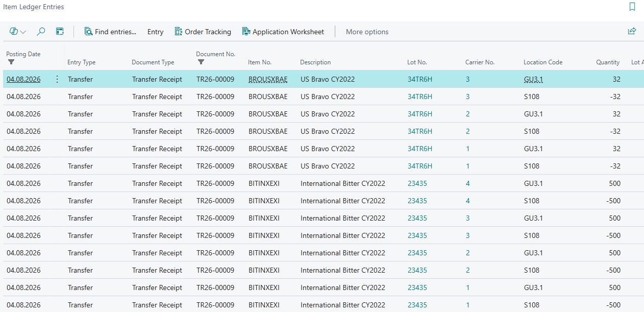Click Find entries... button
The image size is (644, 312).
point(111,32)
